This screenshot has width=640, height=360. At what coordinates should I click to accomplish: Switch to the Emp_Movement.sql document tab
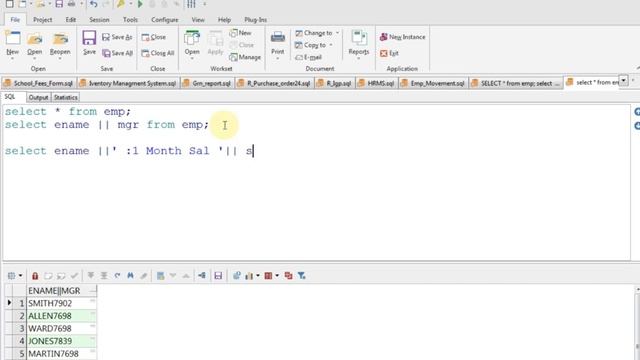pyautogui.click(x=433, y=83)
